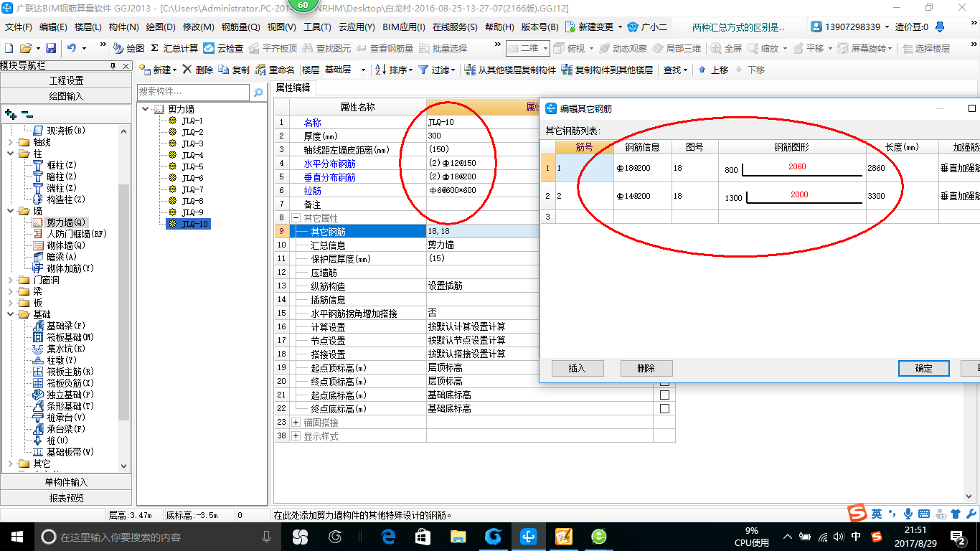Image resolution: width=980 pixels, height=551 pixels.
Task: Click navigation tree vertical scrollbar
Action: (124, 298)
